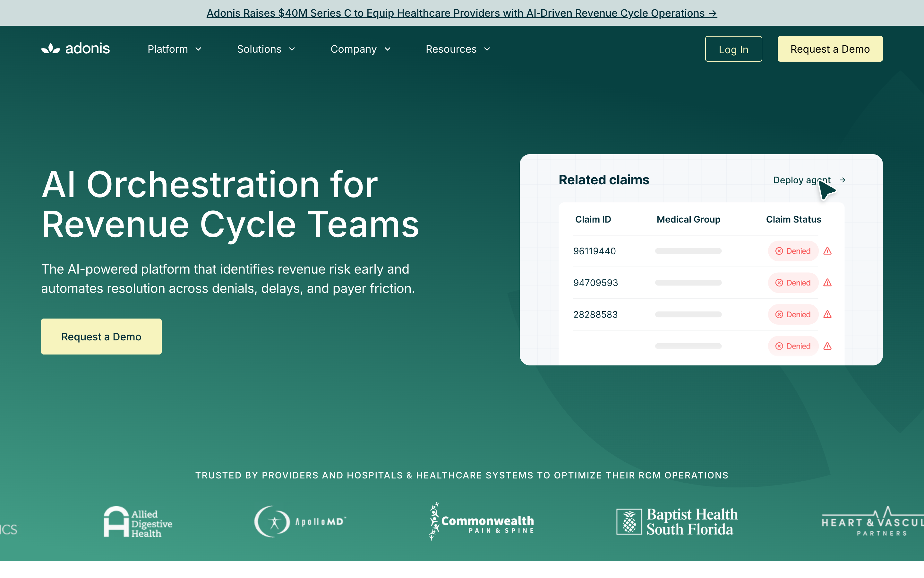The width and height of the screenshot is (924, 578).
Task: Click the Related claims heading
Action: click(x=604, y=180)
